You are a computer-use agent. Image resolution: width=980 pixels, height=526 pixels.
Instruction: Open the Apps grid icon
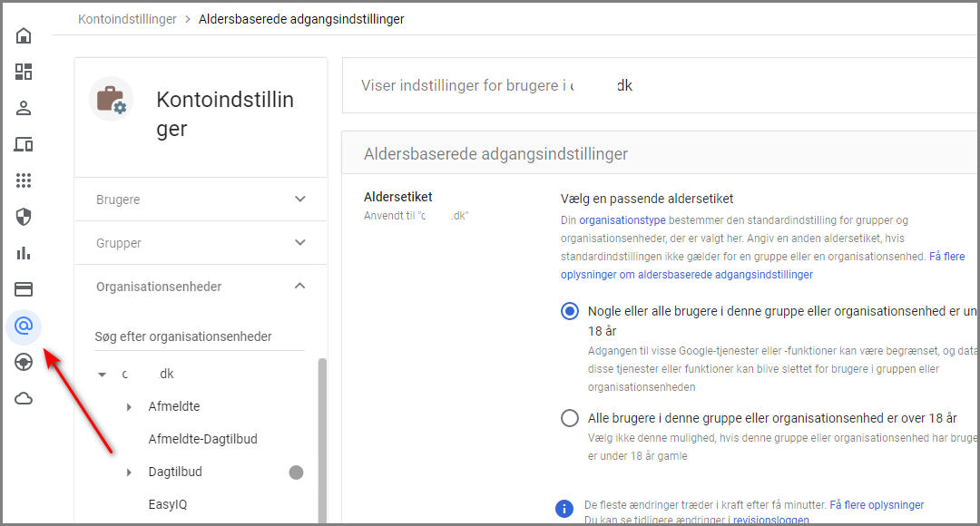pyautogui.click(x=24, y=180)
